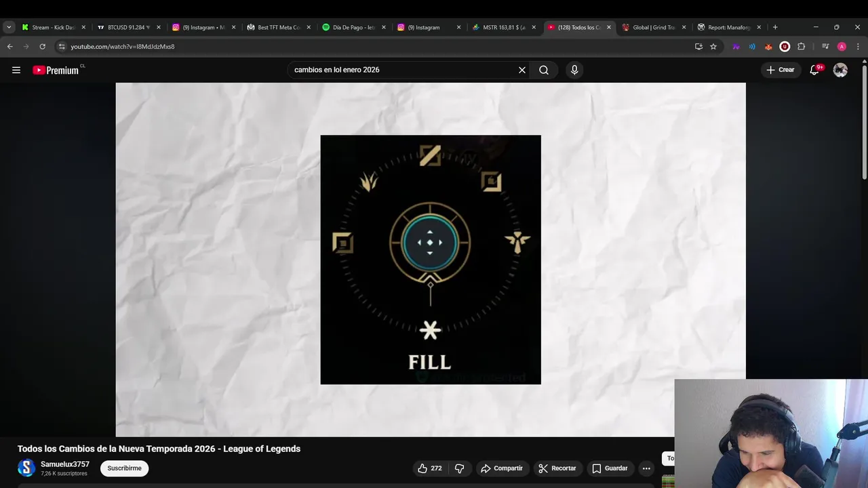Open the purple 7TV extension icon

click(736, 47)
